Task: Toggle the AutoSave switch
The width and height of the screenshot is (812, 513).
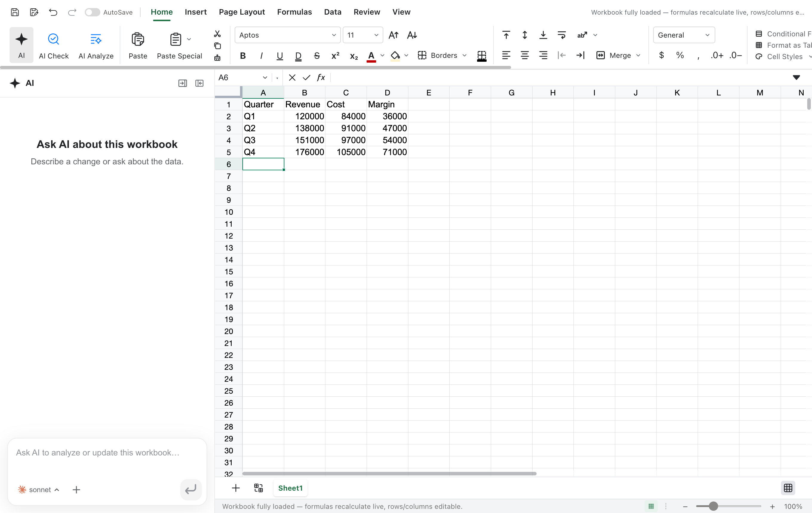Action: 92,12
